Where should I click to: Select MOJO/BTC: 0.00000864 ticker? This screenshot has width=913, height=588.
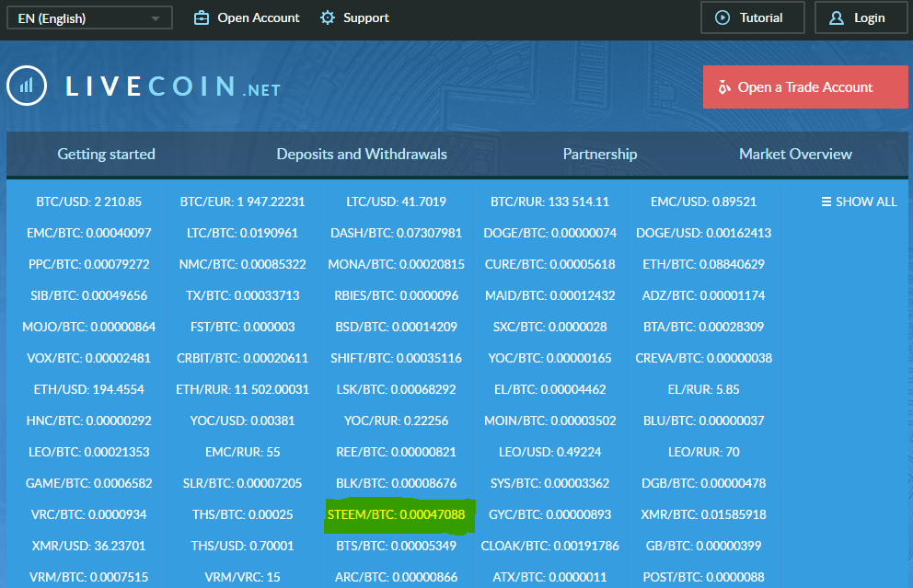(x=89, y=328)
